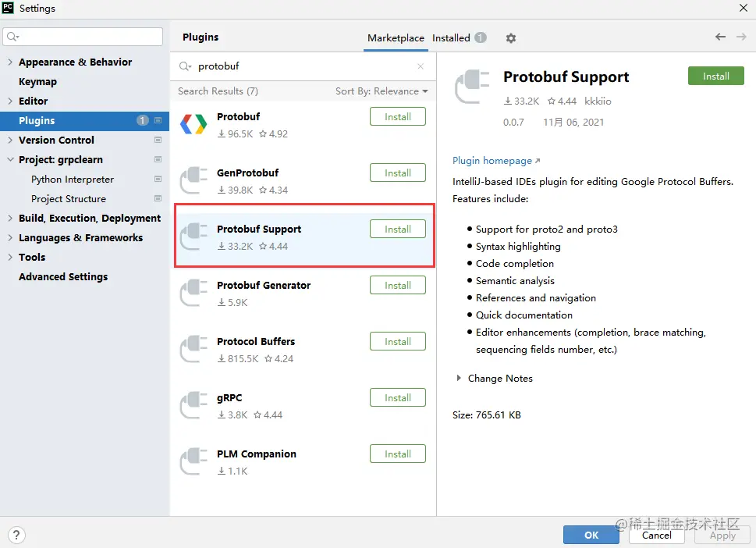Click project-level icon beside Plugins
Screen dimensions: 756x548
tap(158, 120)
